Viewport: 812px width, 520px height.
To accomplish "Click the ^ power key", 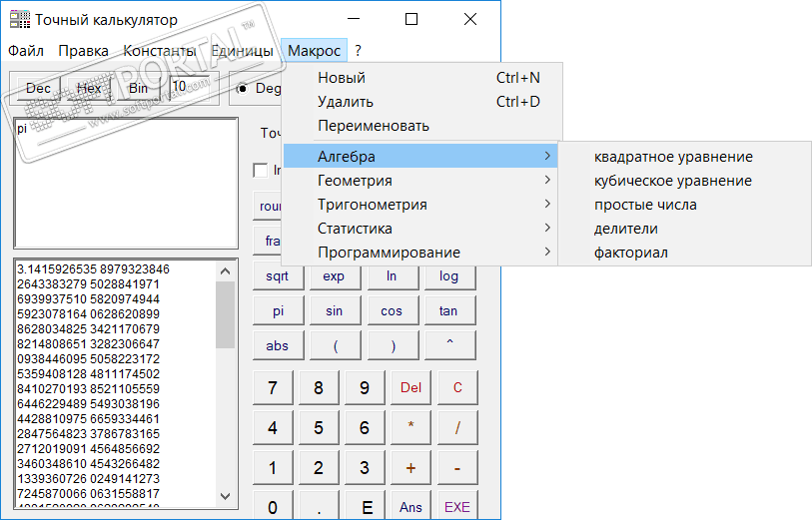I will tap(449, 345).
